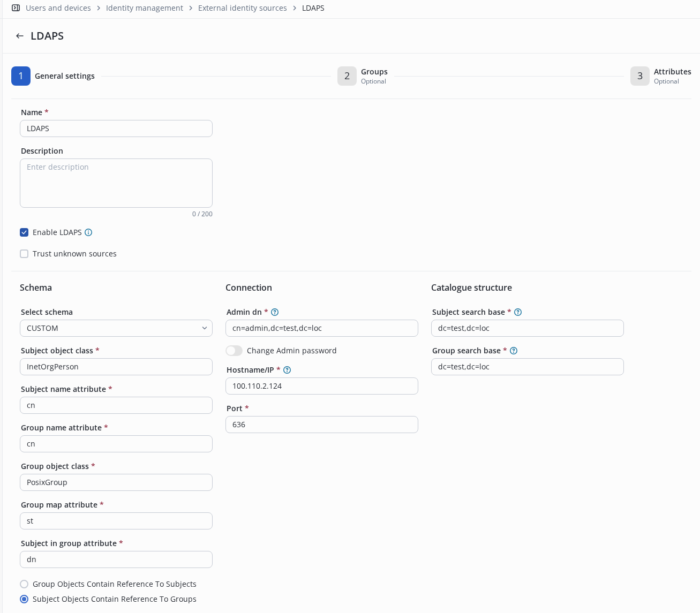The height and width of the screenshot is (613, 700).
Task: Click the Port input field
Action: (321, 425)
